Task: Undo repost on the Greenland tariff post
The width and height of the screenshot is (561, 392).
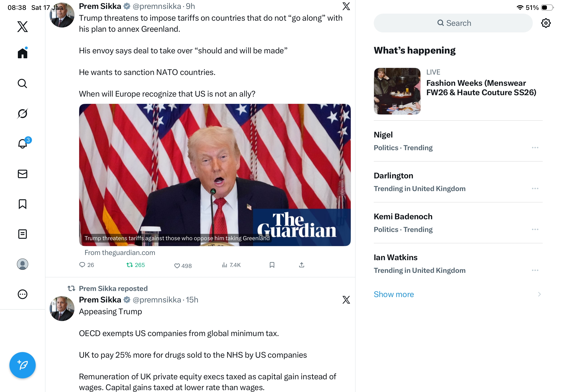Action: [x=136, y=265]
